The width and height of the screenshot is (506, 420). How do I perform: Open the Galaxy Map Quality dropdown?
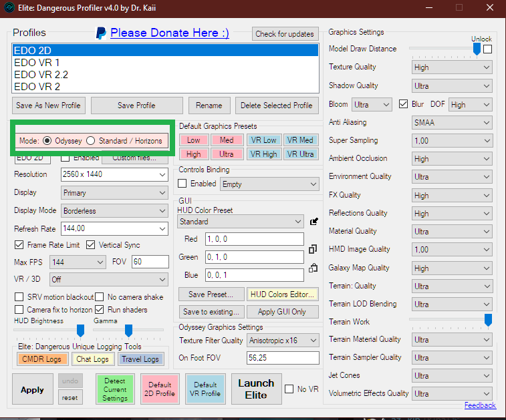[452, 268]
